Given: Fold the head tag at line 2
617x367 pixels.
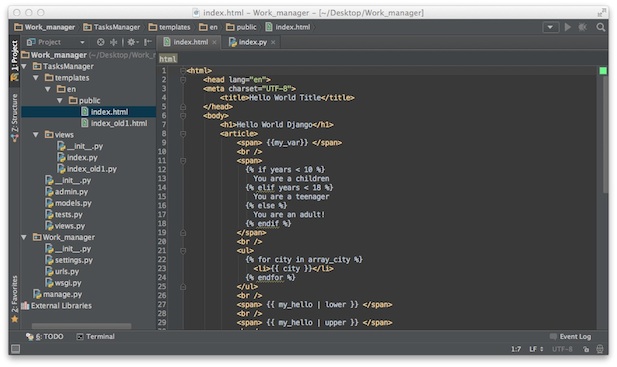Looking at the screenshot, I should [x=183, y=80].
